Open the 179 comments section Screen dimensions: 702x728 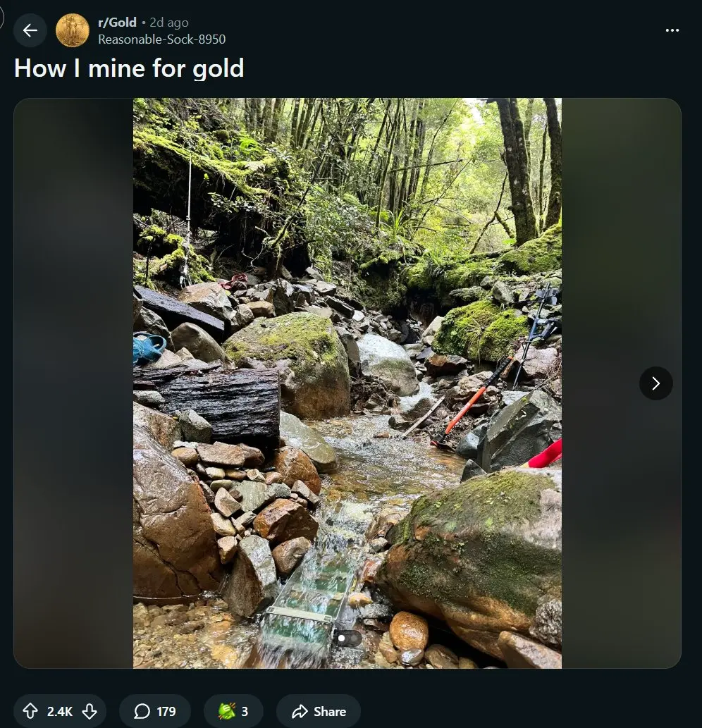[x=155, y=711]
